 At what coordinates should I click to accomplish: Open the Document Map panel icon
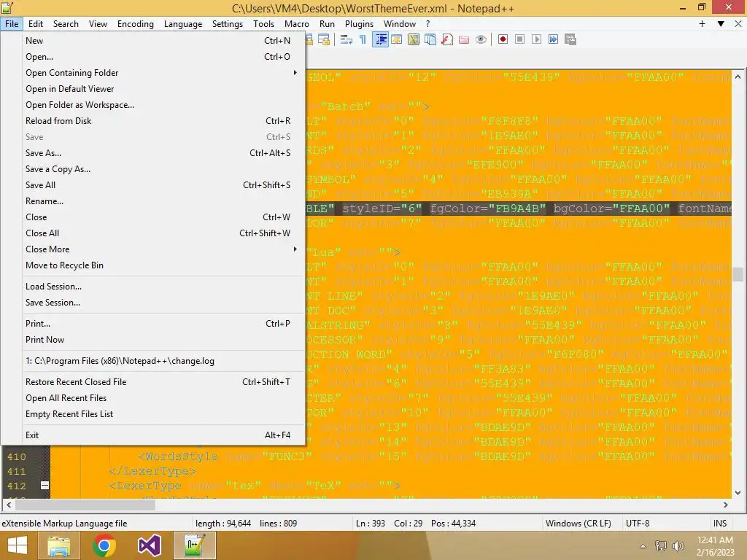pos(414,39)
